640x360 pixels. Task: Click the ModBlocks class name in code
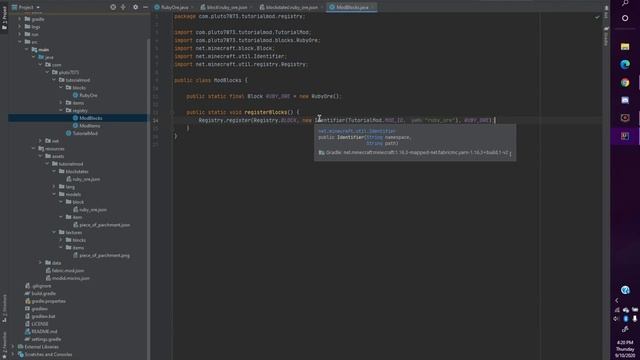click(227, 80)
